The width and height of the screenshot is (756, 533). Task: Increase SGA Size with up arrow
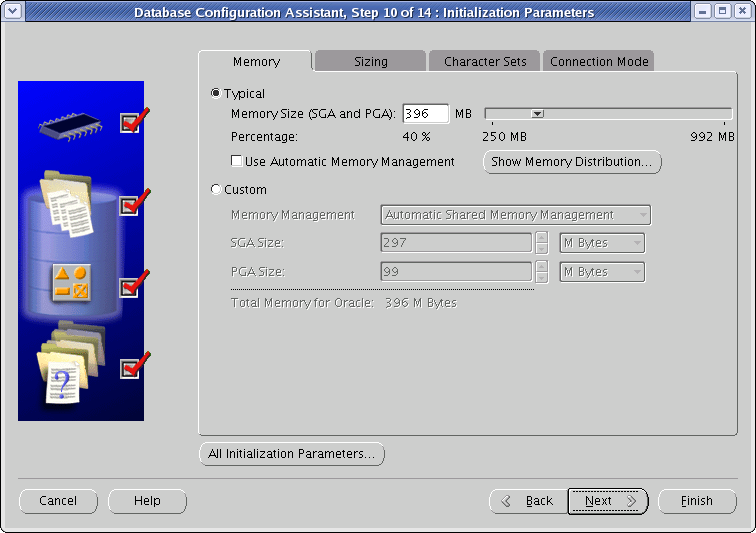point(541,237)
